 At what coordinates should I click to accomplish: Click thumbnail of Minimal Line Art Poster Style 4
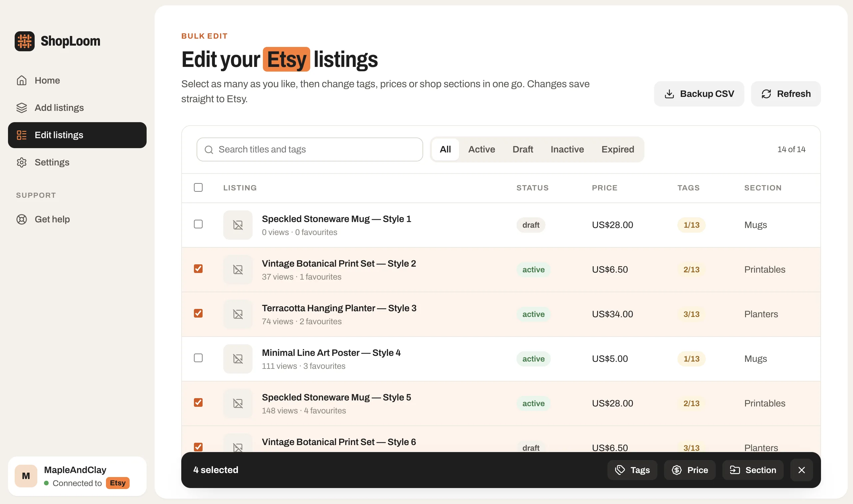tap(238, 359)
